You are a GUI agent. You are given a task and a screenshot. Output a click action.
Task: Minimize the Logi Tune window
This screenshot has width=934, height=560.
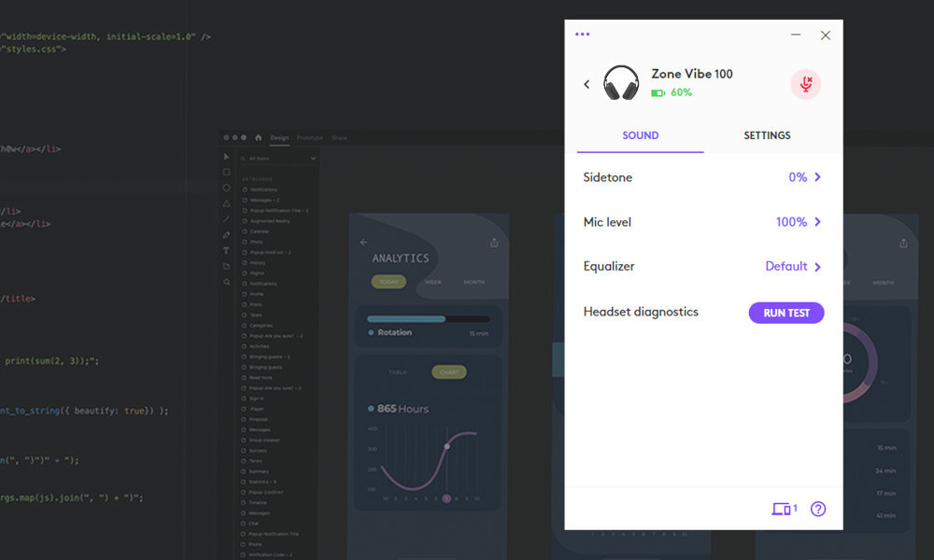tap(796, 35)
